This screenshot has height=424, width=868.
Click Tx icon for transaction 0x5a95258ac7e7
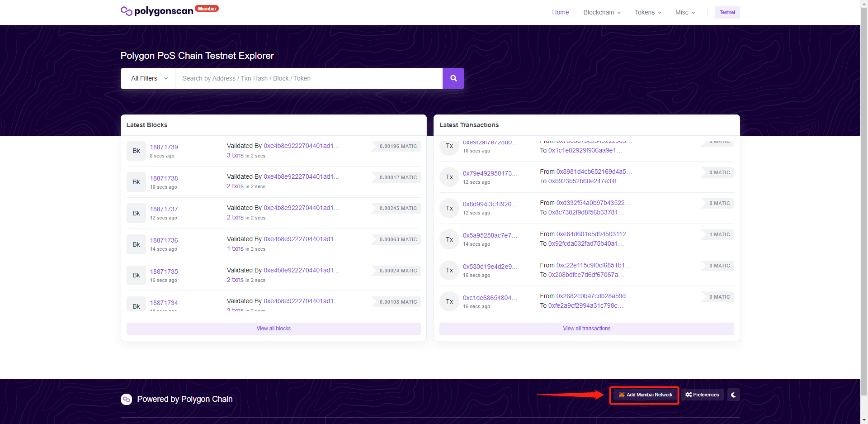tap(449, 239)
